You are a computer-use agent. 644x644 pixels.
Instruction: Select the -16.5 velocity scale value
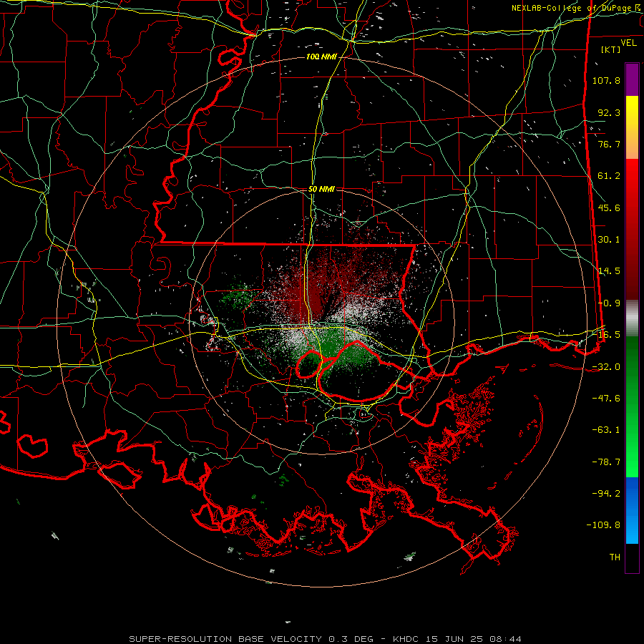point(606,335)
